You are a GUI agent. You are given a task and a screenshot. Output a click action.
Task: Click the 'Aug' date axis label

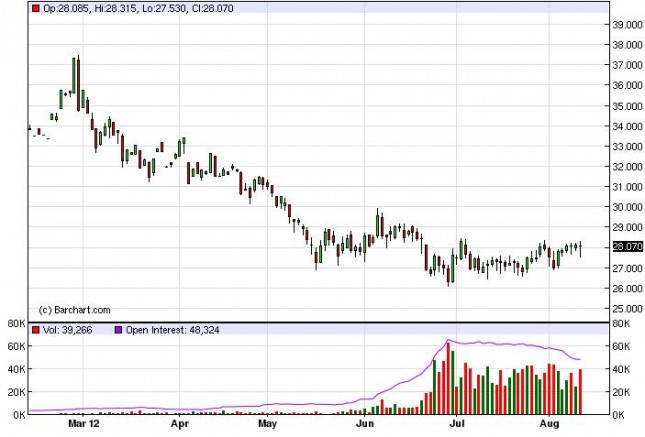(550, 423)
